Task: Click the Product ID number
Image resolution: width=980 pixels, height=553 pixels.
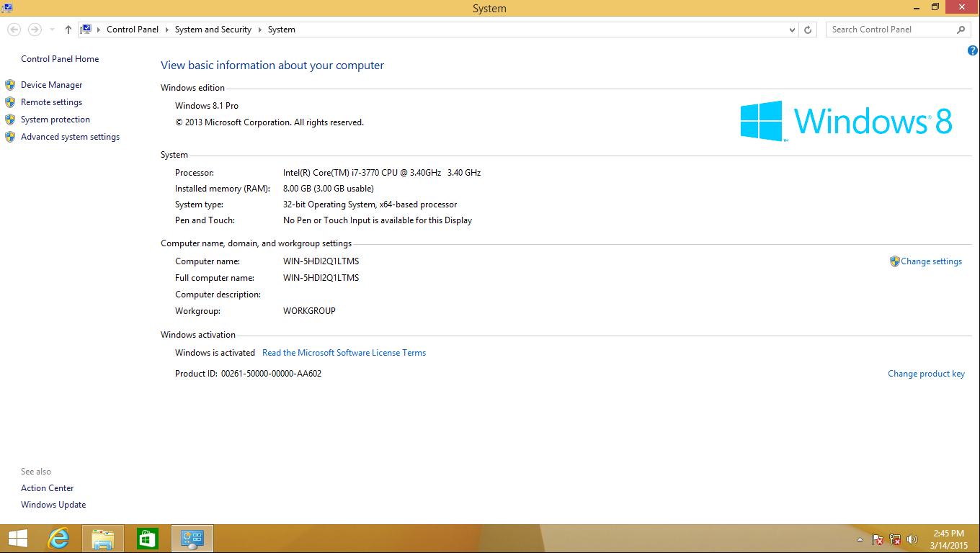Action: (271, 374)
